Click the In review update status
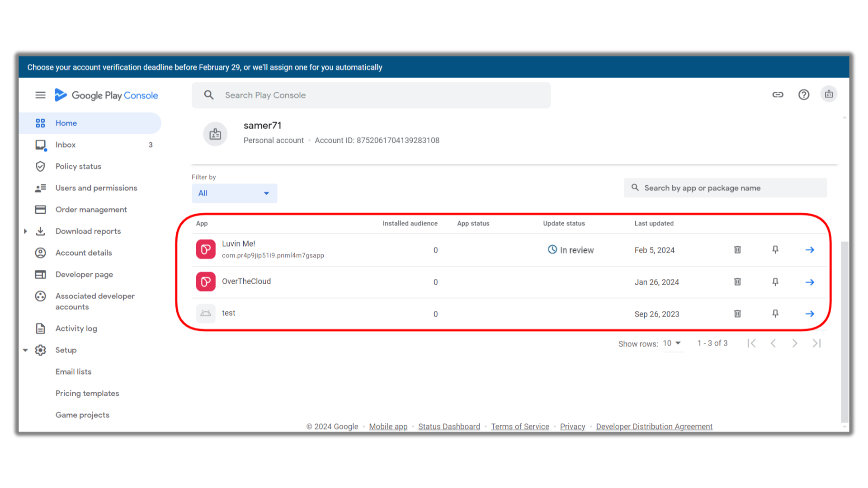The image size is (868, 488). pyautogui.click(x=571, y=250)
